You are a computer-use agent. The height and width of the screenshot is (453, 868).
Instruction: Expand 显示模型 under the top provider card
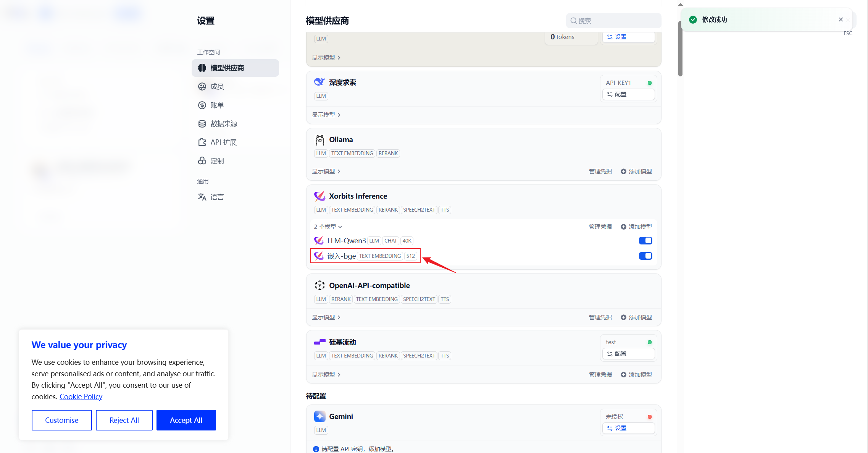326,58
